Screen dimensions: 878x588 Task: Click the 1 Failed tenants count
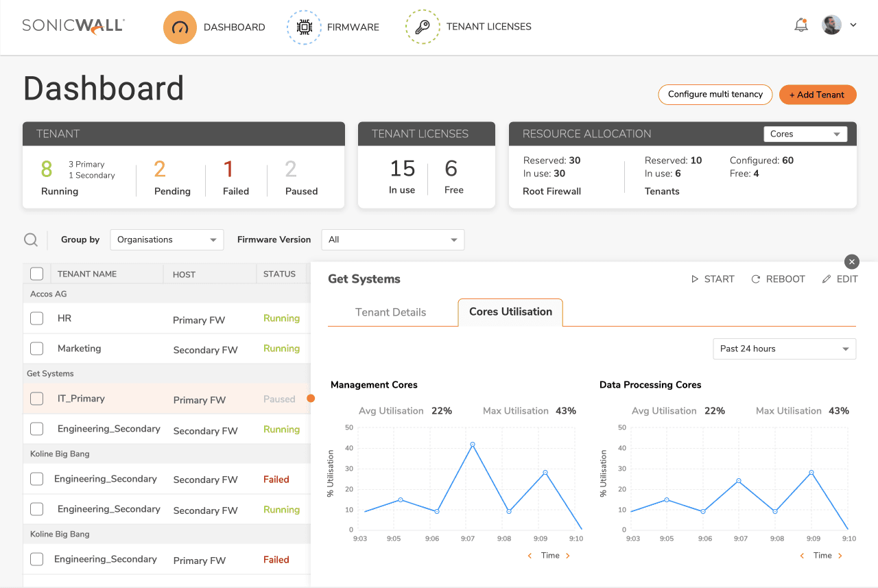pyautogui.click(x=228, y=169)
